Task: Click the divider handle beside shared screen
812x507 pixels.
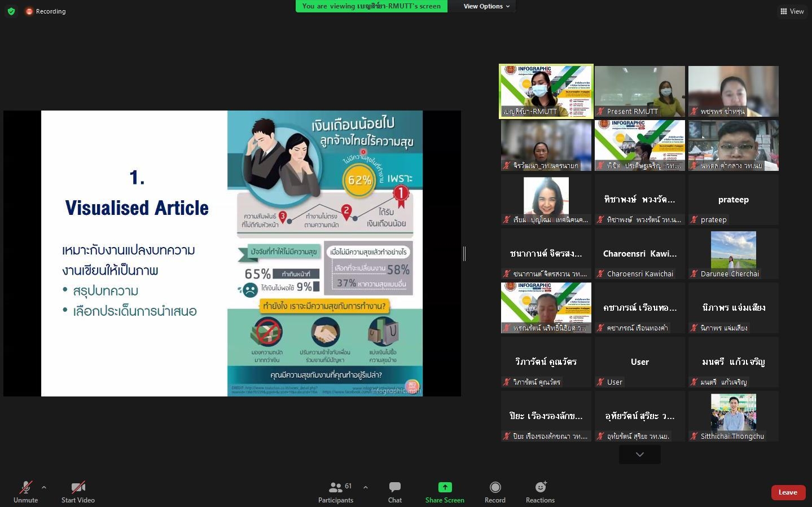Action: [x=464, y=254]
